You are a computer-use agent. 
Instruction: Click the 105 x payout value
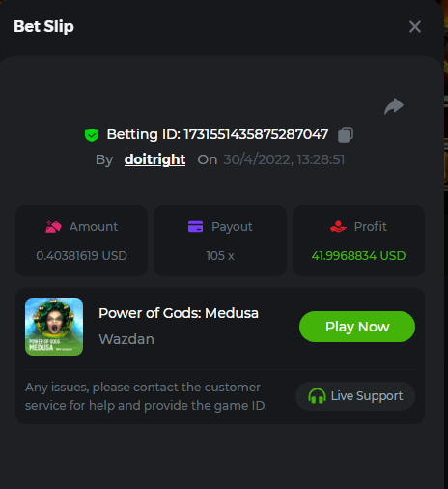point(220,256)
